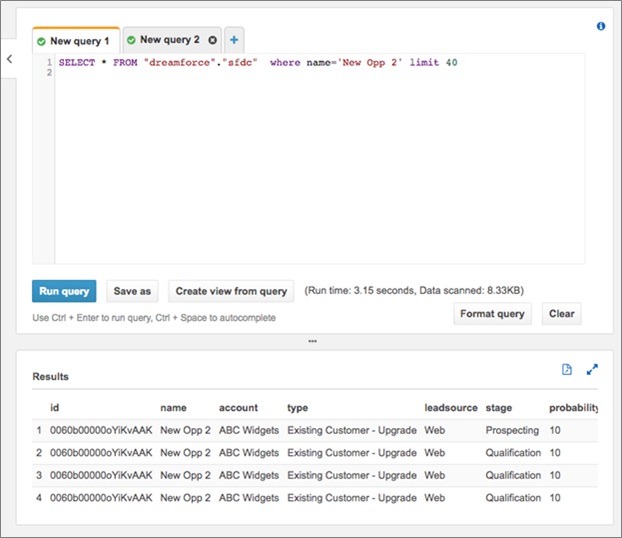This screenshot has height=538, width=622.
Task: Switch to the New query 2 tab
Action: [172, 40]
